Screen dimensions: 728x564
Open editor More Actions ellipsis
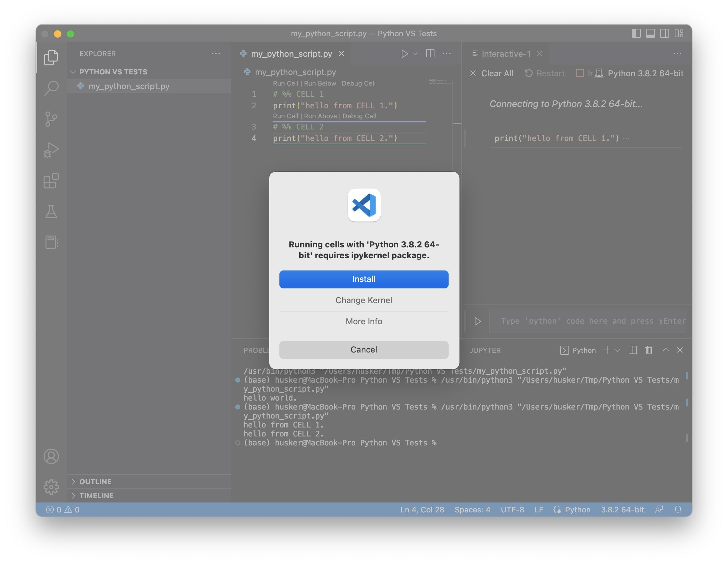pos(447,53)
